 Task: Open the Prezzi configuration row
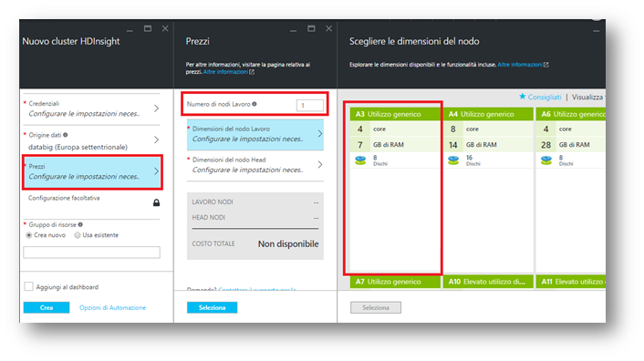92,172
